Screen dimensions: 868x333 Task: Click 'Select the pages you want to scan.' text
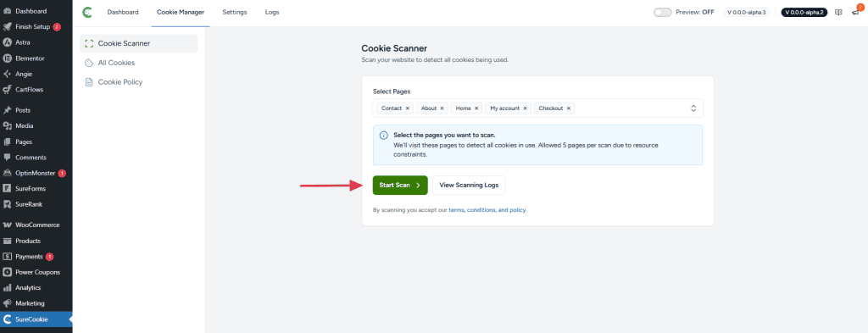pos(444,135)
